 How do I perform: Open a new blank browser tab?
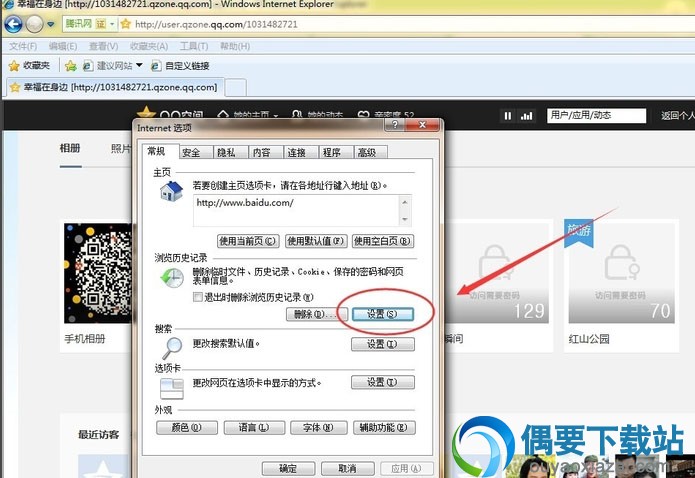pyautogui.click(x=235, y=87)
